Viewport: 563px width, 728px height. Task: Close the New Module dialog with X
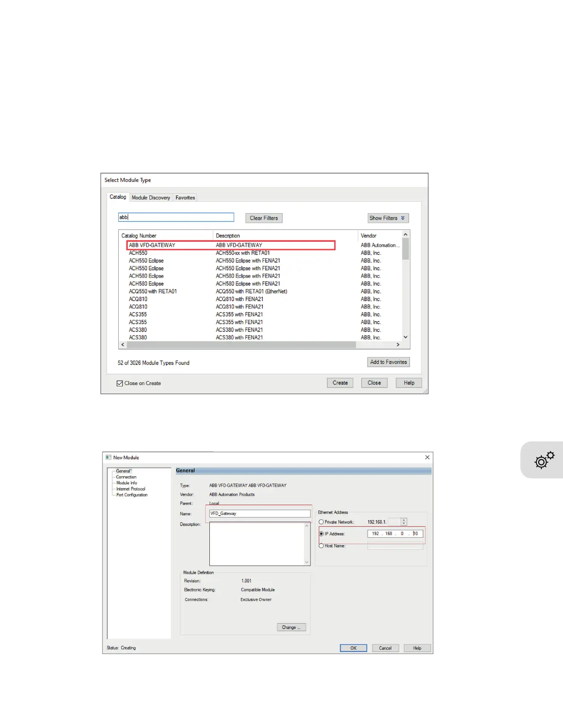pyautogui.click(x=427, y=457)
